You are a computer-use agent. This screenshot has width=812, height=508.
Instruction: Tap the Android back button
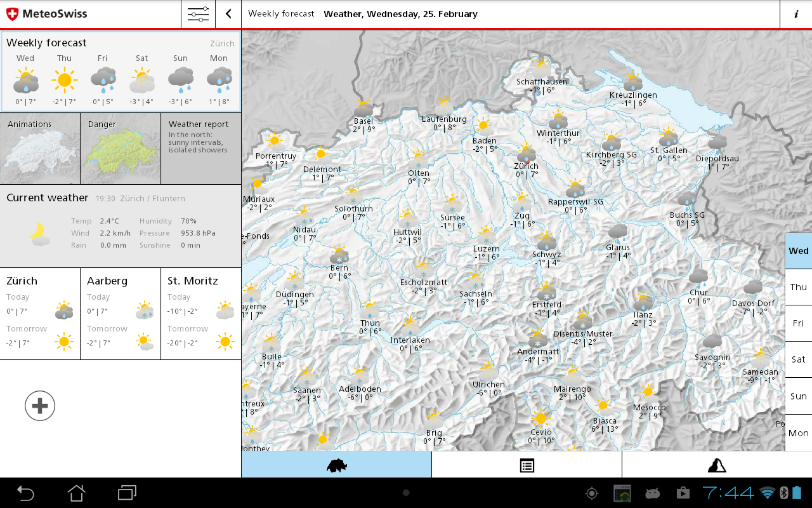pyautogui.click(x=25, y=493)
